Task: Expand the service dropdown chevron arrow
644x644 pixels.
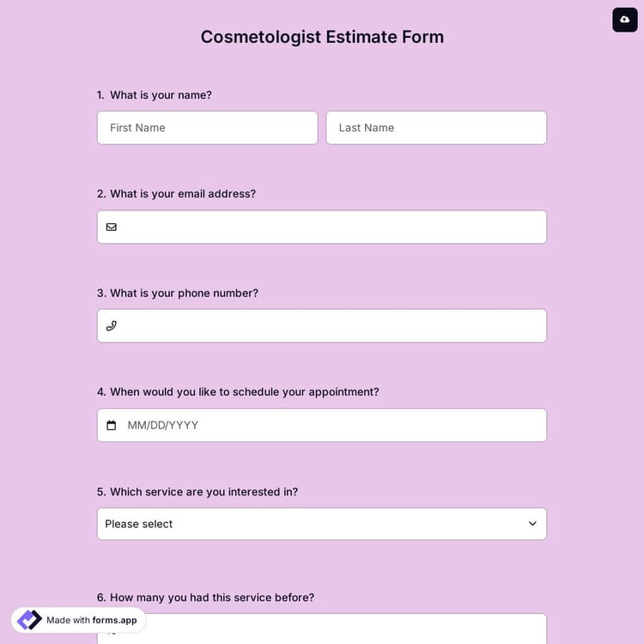Action: [532, 524]
